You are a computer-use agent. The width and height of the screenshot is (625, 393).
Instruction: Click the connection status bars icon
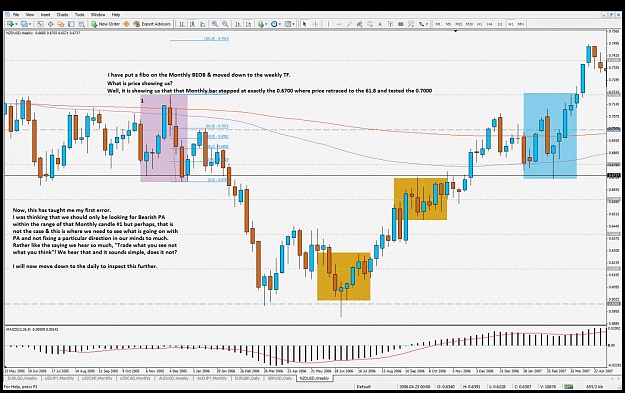[568, 386]
